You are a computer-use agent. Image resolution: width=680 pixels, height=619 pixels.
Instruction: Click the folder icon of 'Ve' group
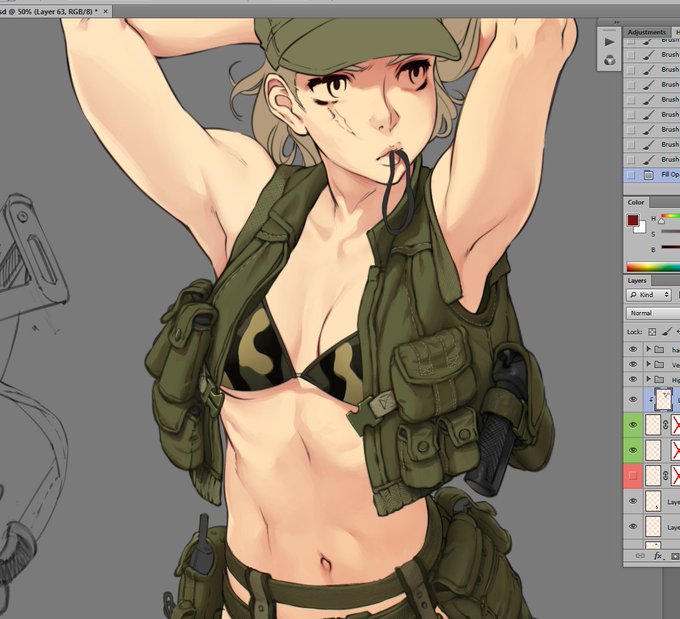point(660,364)
